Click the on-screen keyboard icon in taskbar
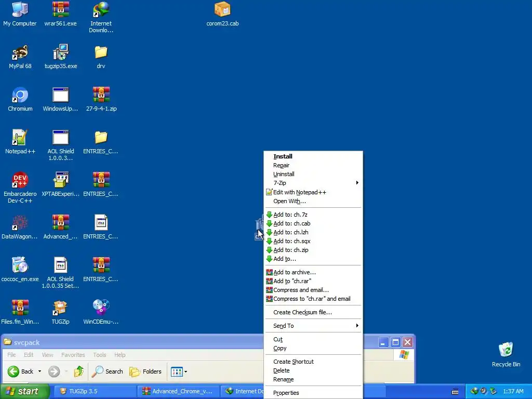Screen dimensions: 532x399 (455, 392)
